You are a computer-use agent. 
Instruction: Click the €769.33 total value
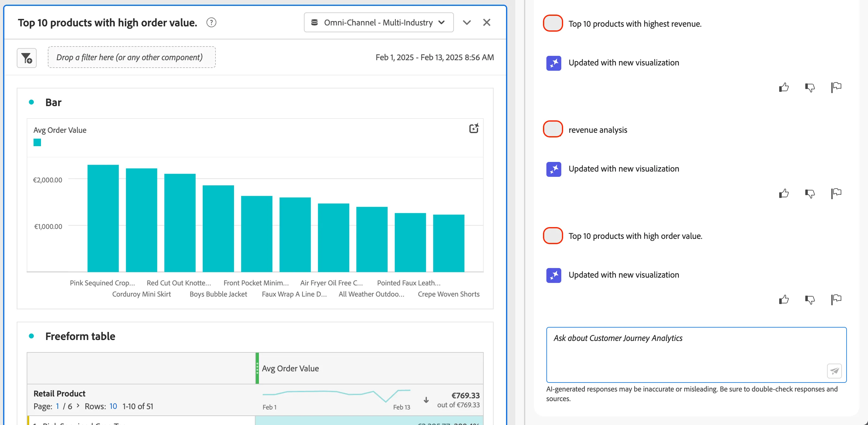[465, 395]
